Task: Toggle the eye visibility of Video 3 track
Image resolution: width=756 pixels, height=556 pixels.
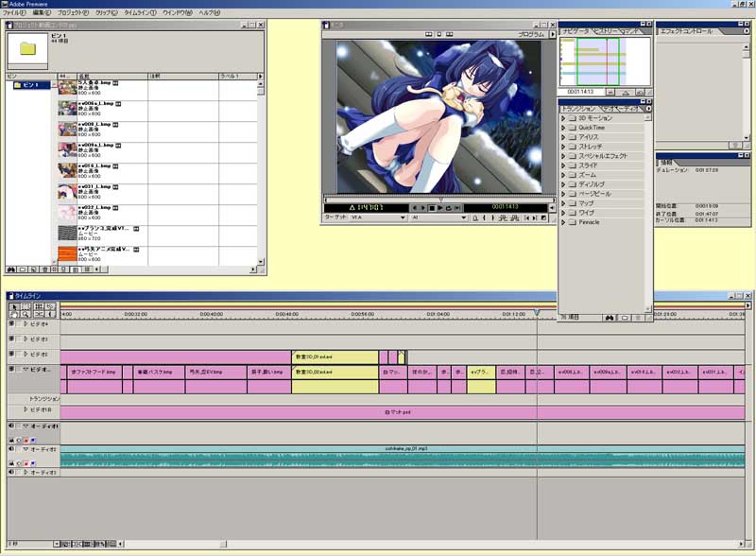Action: tap(11, 339)
